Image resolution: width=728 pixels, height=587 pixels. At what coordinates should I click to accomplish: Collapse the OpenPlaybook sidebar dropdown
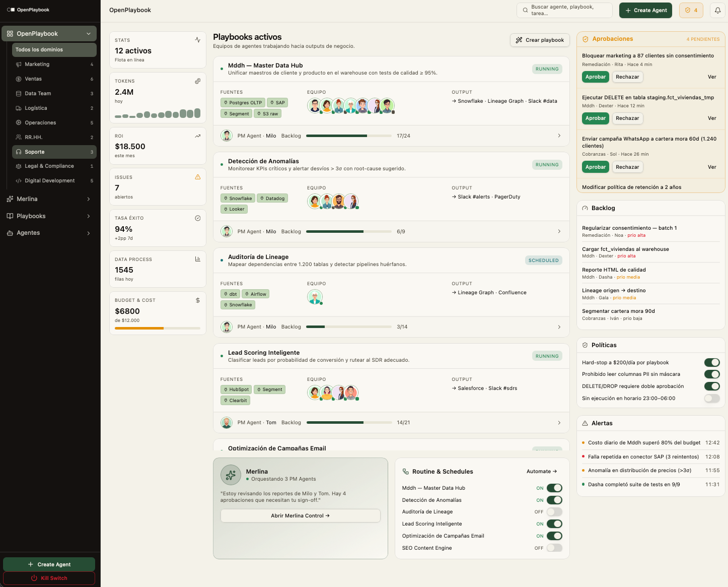pos(89,34)
